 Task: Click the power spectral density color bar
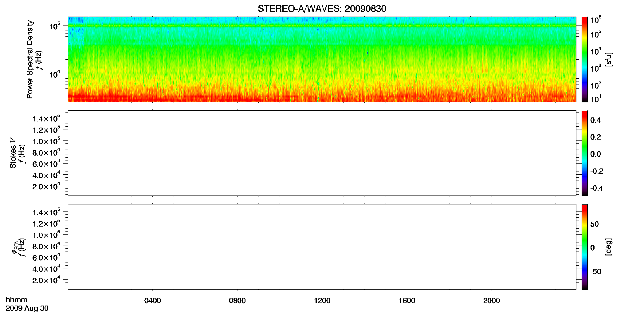pos(585,59)
